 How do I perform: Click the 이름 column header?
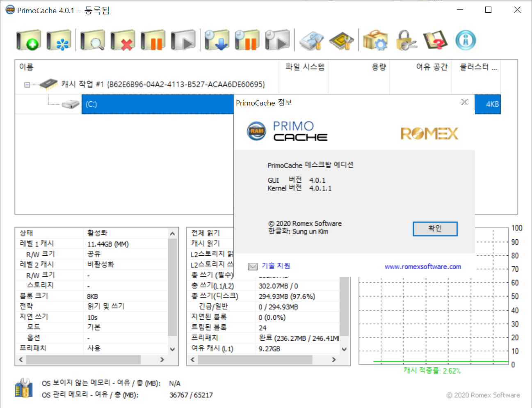[147, 67]
